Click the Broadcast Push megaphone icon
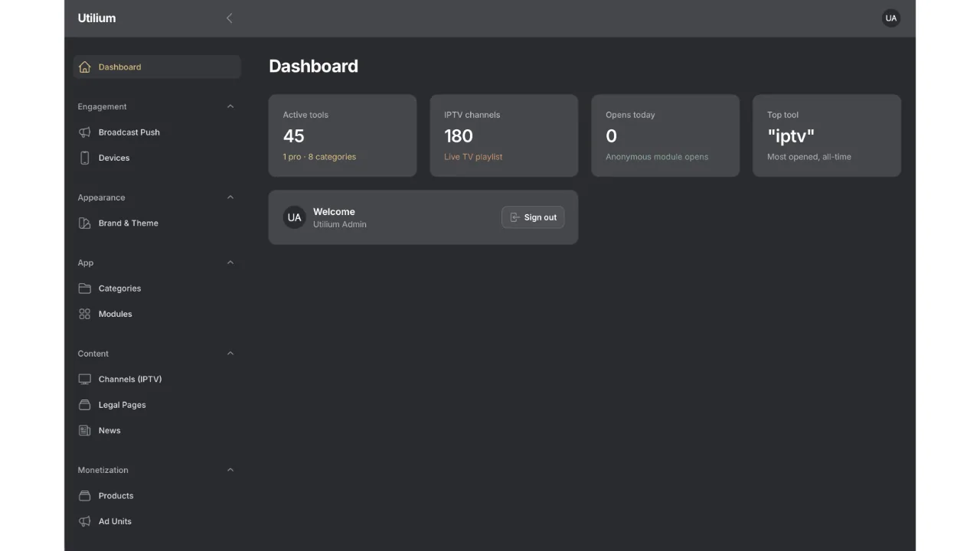The image size is (980, 551). 85,132
